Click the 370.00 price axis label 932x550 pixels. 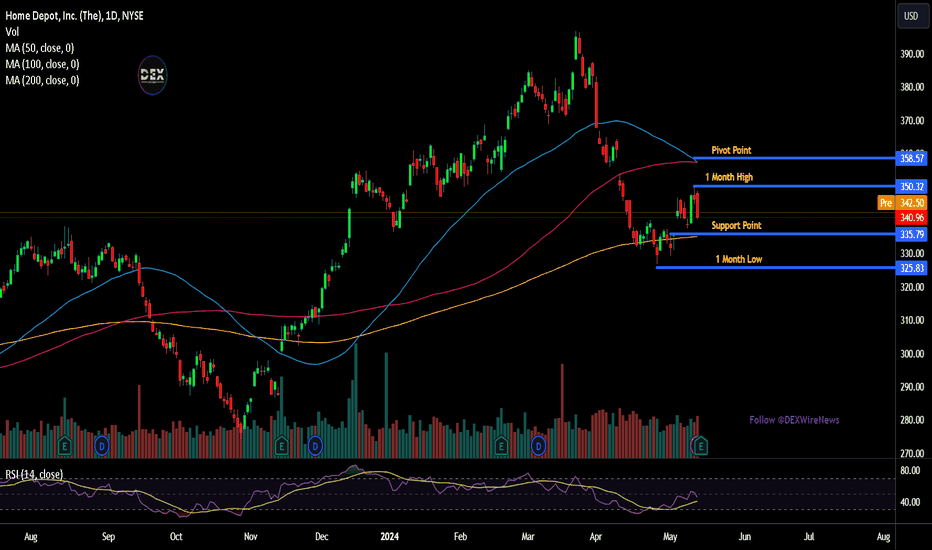coord(912,121)
